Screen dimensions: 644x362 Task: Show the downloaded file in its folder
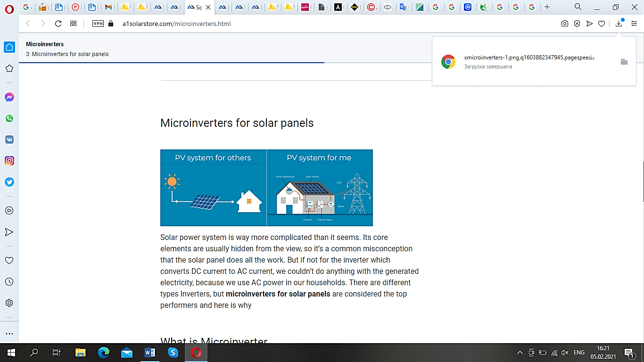(x=624, y=62)
